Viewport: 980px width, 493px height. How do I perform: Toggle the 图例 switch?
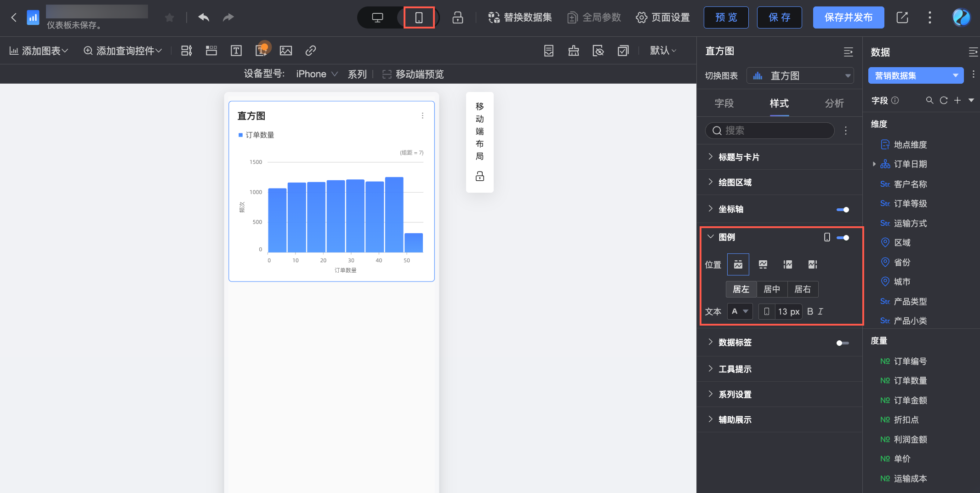(x=843, y=238)
